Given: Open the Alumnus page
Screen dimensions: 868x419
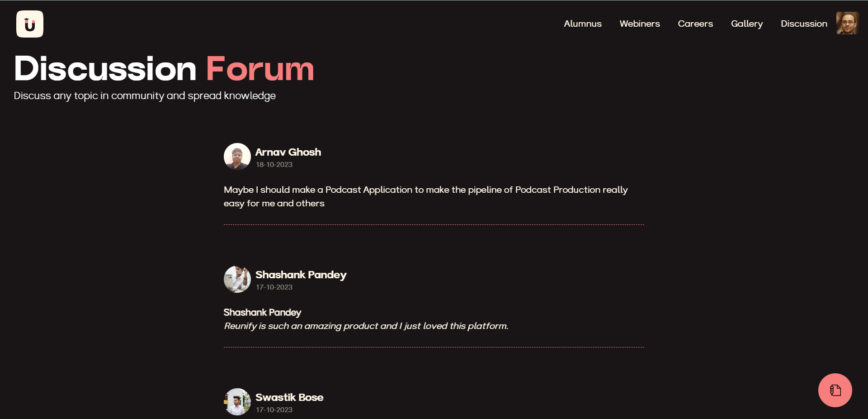Looking at the screenshot, I should point(582,24).
